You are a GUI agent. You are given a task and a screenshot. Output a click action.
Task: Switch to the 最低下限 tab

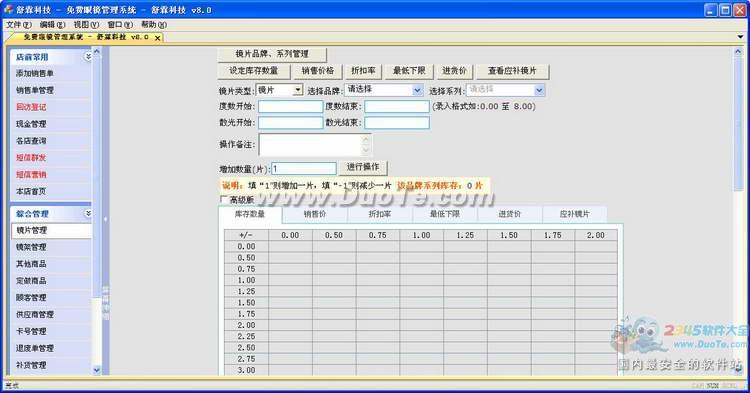point(445,214)
